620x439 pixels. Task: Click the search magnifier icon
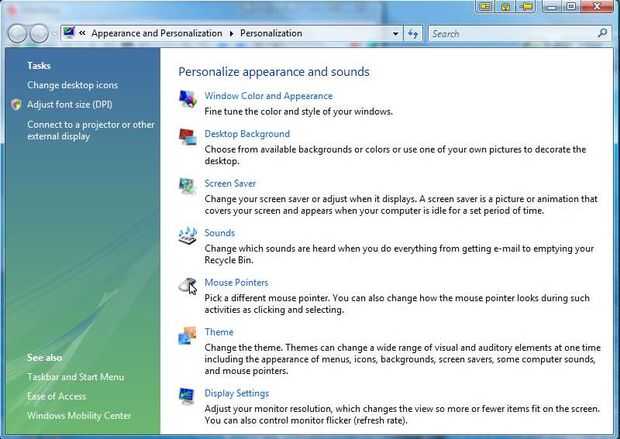pyautogui.click(x=603, y=33)
